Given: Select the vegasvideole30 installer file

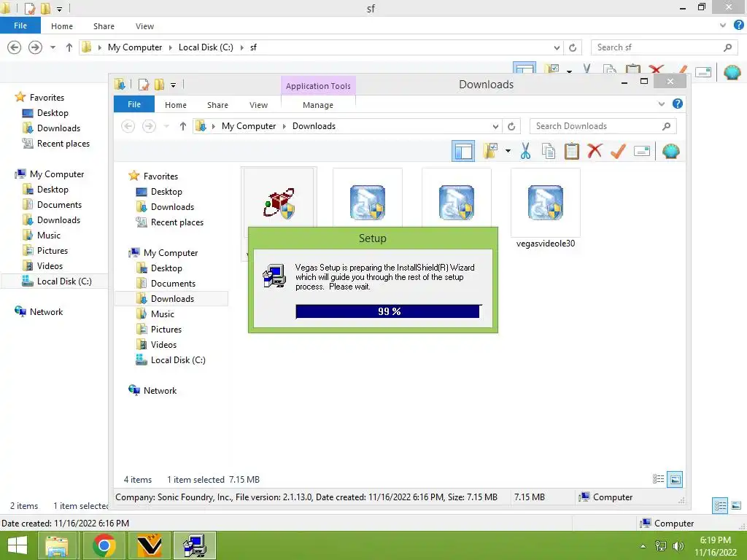Looking at the screenshot, I should tap(546, 209).
